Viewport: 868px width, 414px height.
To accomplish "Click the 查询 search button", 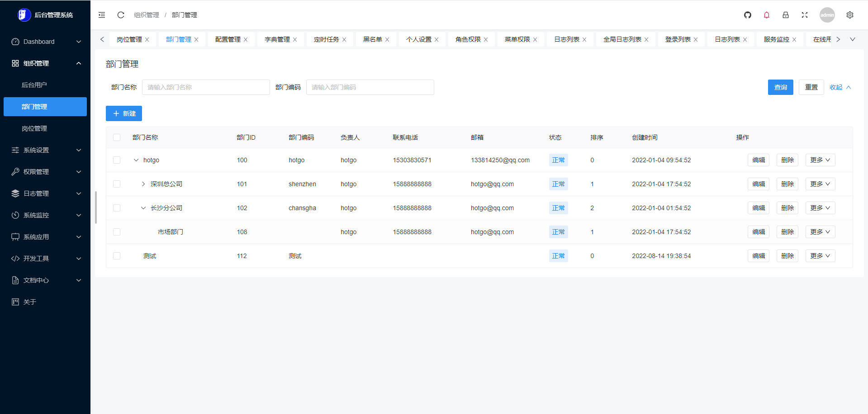I will (781, 87).
